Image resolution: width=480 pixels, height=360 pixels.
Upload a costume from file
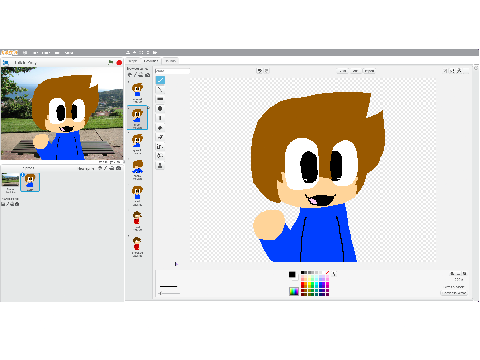141,75
